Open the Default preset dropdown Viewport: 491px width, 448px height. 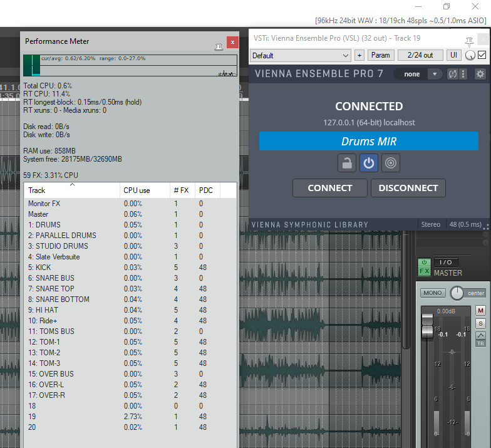pos(301,55)
